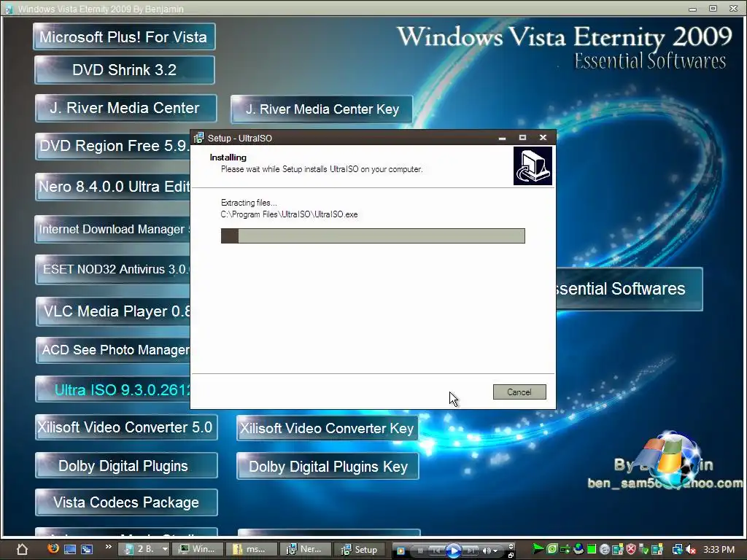
Task: Install DVD Shrink 3.2
Action: point(124,70)
